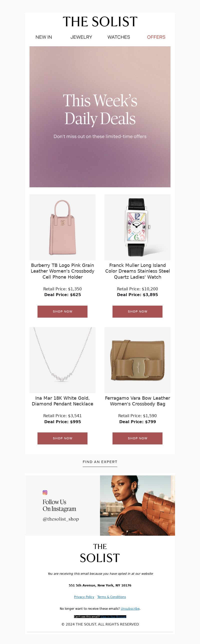This screenshot has height=644, width=200.
Task: Shop now for the Burberry phone holder
Action: (62, 312)
